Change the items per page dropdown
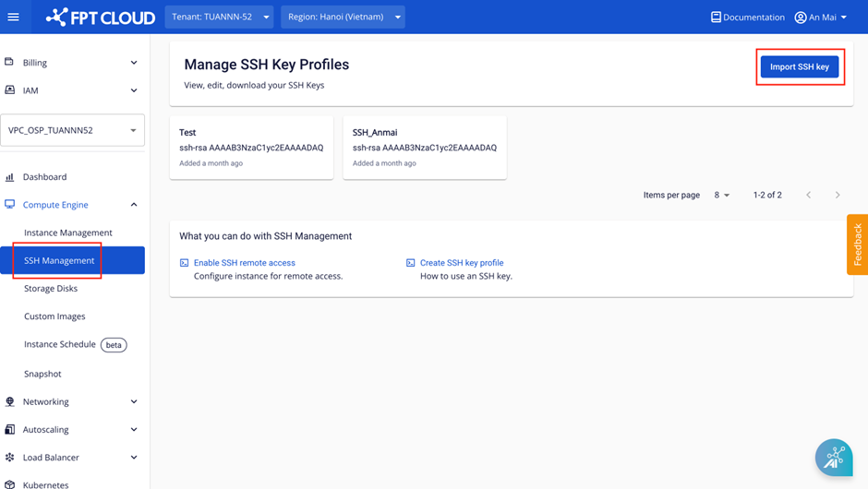 [x=721, y=196]
